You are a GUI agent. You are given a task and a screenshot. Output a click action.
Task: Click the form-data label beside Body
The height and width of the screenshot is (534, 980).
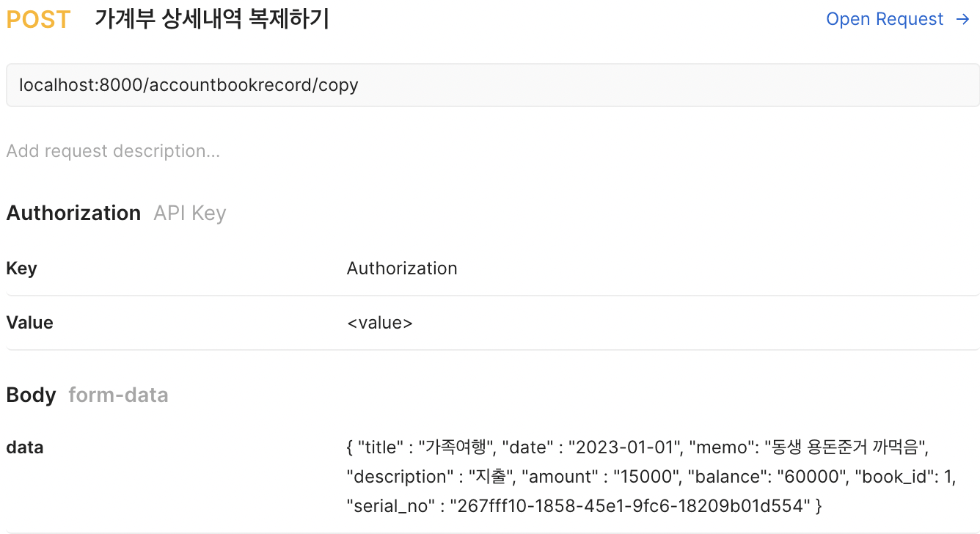[118, 395]
